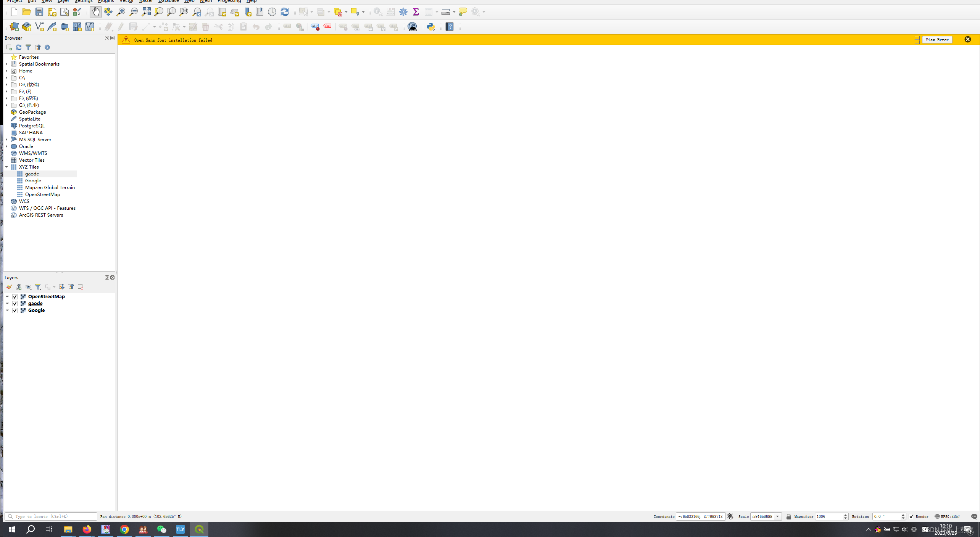The image size is (980, 537).
Task: Uncheck OpenStreetMap layer visibility
Action: pyautogui.click(x=15, y=297)
